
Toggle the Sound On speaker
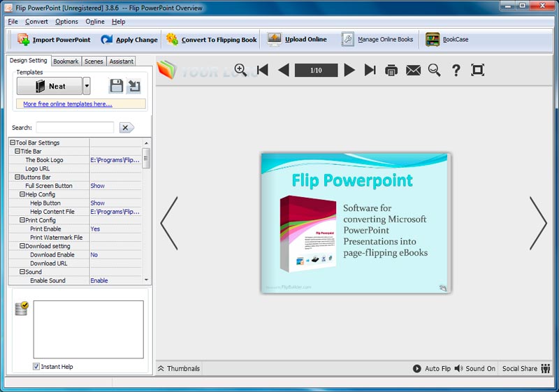458,368
